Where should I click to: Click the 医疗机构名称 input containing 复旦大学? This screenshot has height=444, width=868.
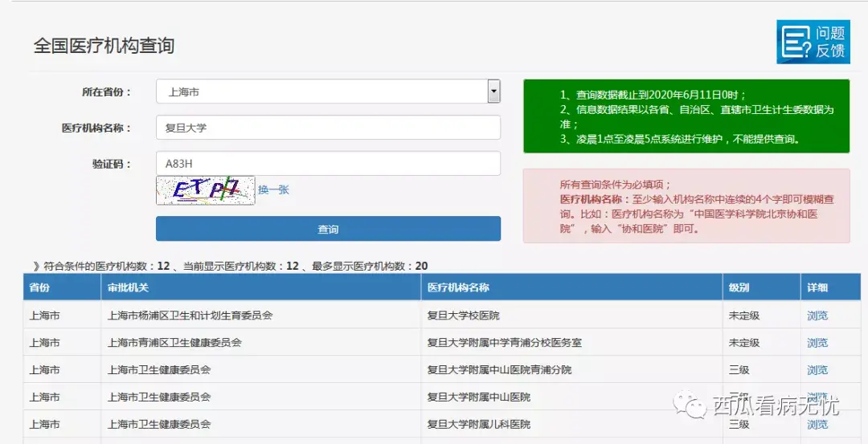pos(328,128)
